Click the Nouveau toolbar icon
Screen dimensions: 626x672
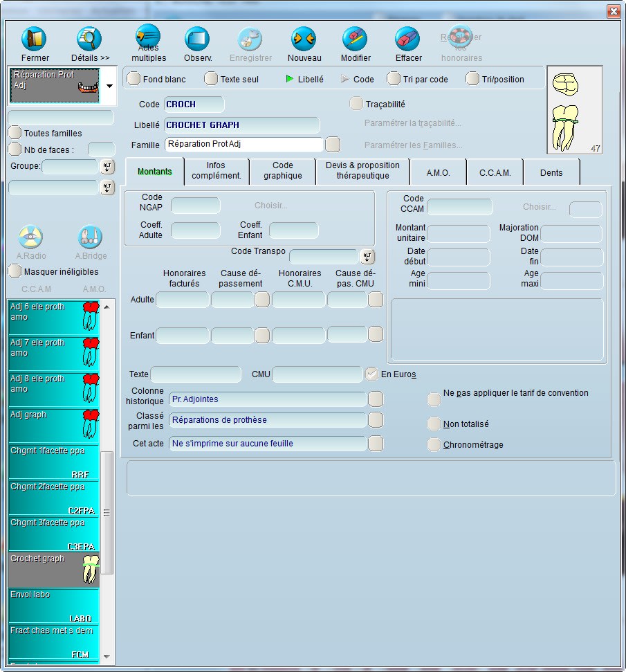pos(304,39)
